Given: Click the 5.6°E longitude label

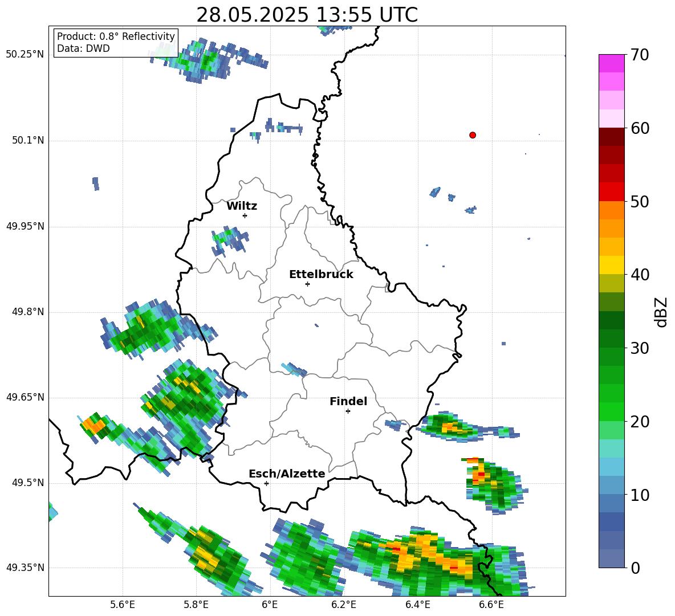Looking at the screenshot, I should 123,605.
